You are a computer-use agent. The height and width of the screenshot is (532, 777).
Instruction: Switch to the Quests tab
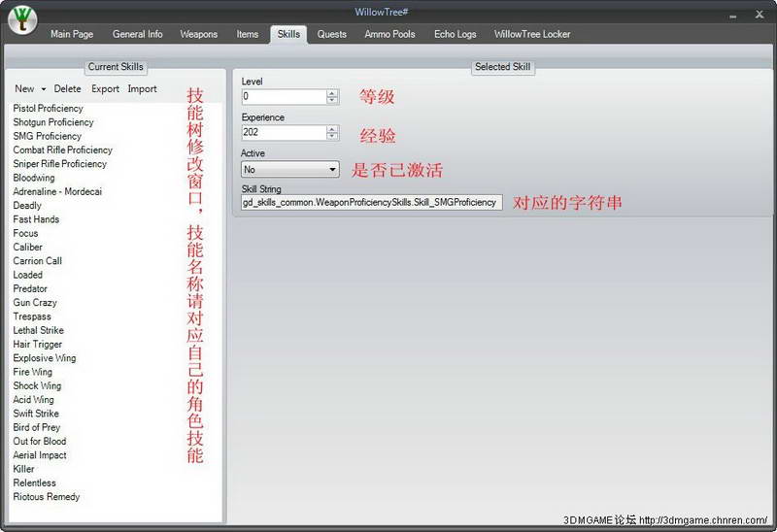point(331,34)
